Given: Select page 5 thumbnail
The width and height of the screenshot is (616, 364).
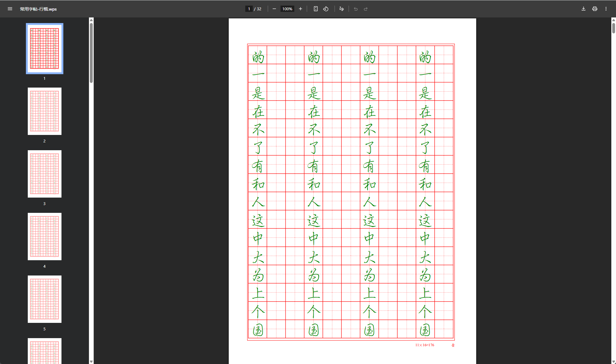Looking at the screenshot, I should (45, 299).
